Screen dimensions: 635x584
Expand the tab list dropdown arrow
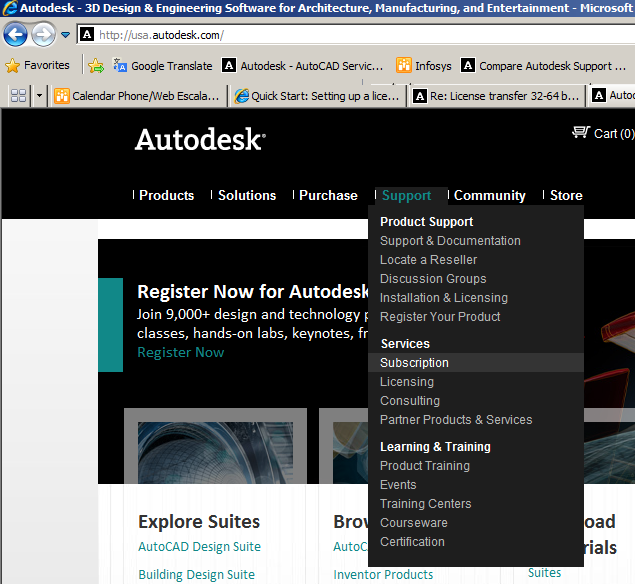[x=39, y=96]
